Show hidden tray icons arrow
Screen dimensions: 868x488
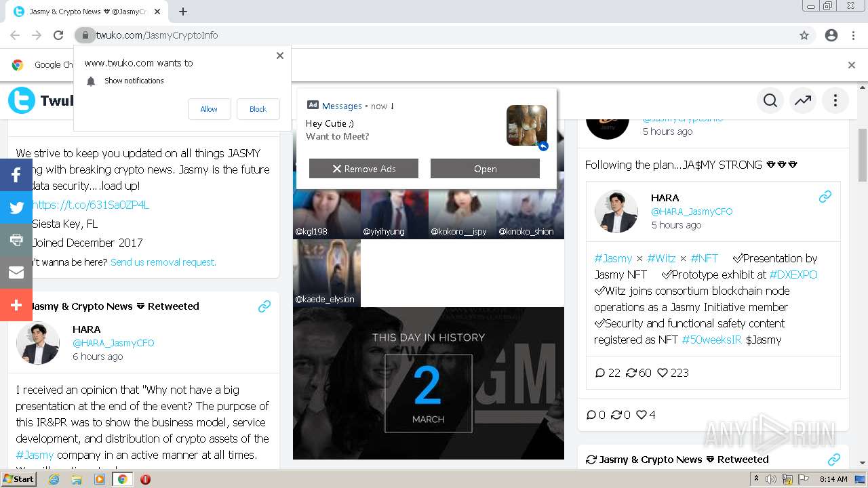[756, 479]
